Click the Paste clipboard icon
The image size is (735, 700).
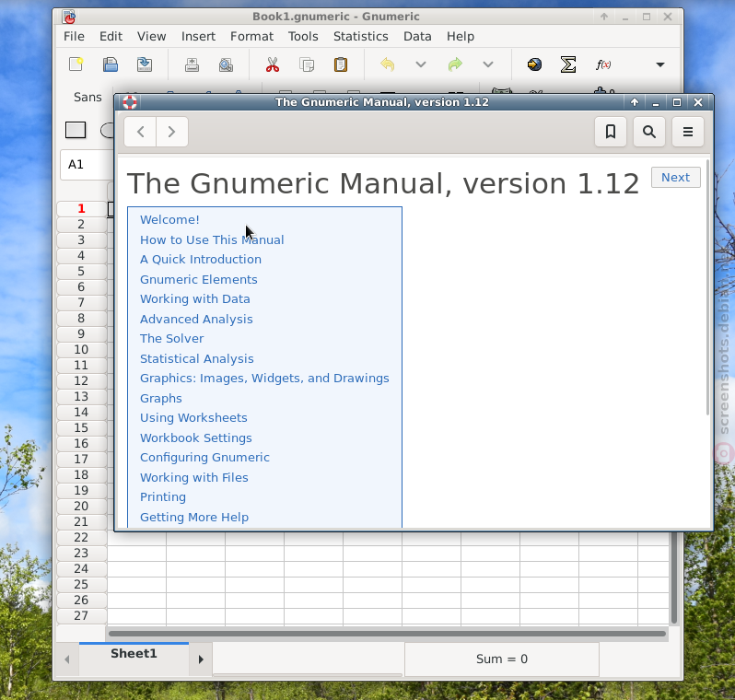341,64
